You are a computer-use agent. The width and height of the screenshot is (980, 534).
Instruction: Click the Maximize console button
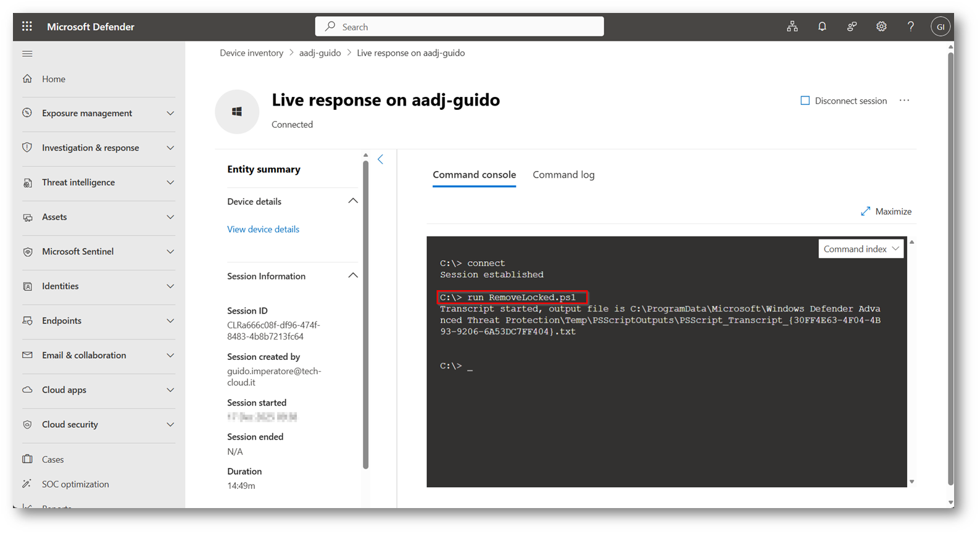coord(886,211)
